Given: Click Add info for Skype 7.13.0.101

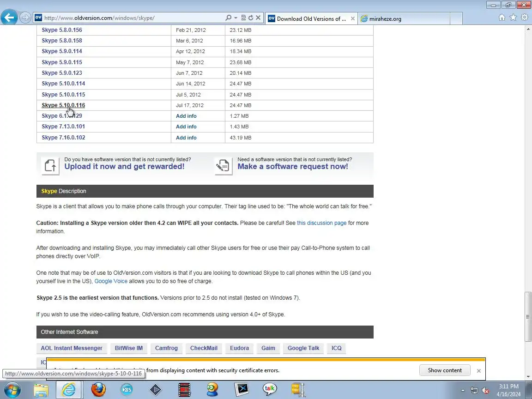Looking at the screenshot, I should pos(186,127).
